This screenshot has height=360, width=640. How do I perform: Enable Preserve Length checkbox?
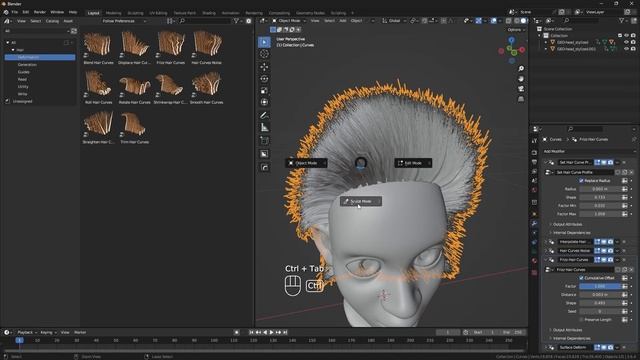(x=581, y=320)
